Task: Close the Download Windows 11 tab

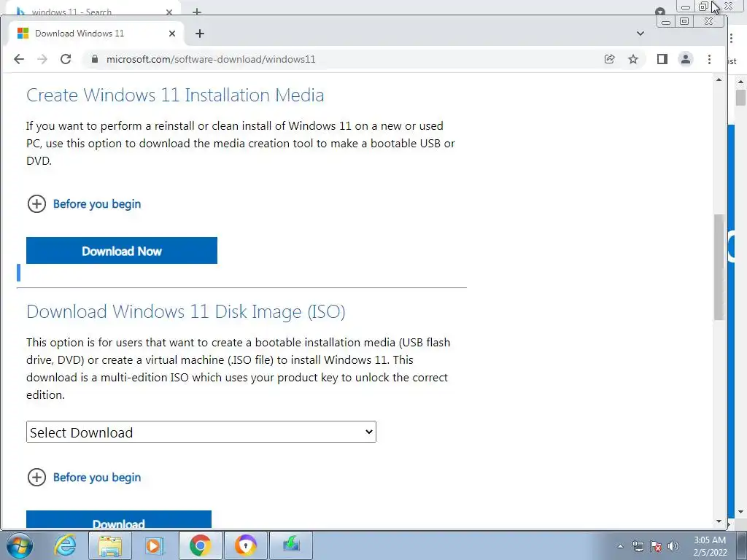Action: coord(172,34)
